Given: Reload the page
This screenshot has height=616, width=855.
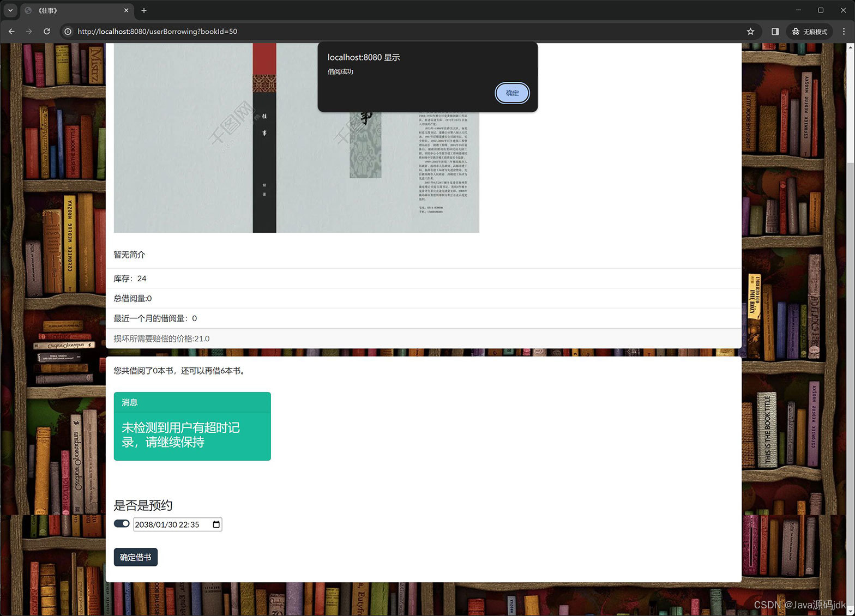Looking at the screenshot, I should [47, 32].
